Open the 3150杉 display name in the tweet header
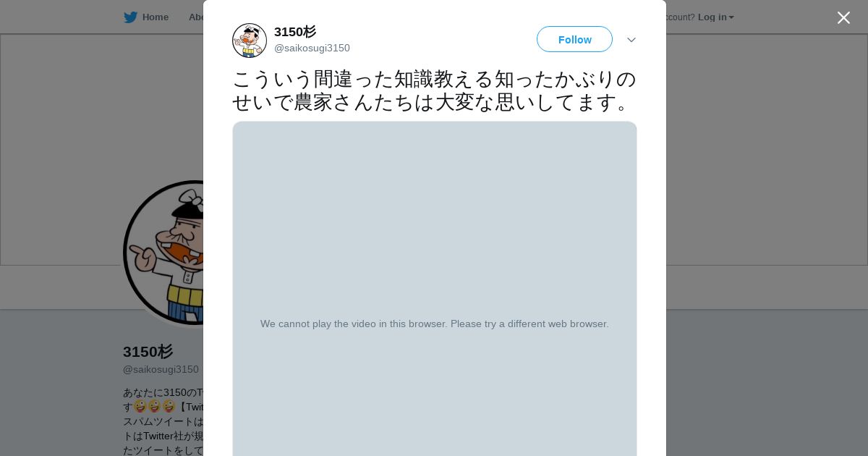Viewport: 868px width, 456px height. pyautogui.click(x=295, y=32)
